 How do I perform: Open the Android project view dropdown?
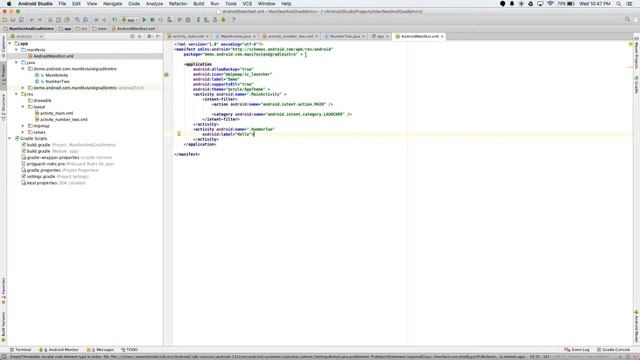coord(26,36)
